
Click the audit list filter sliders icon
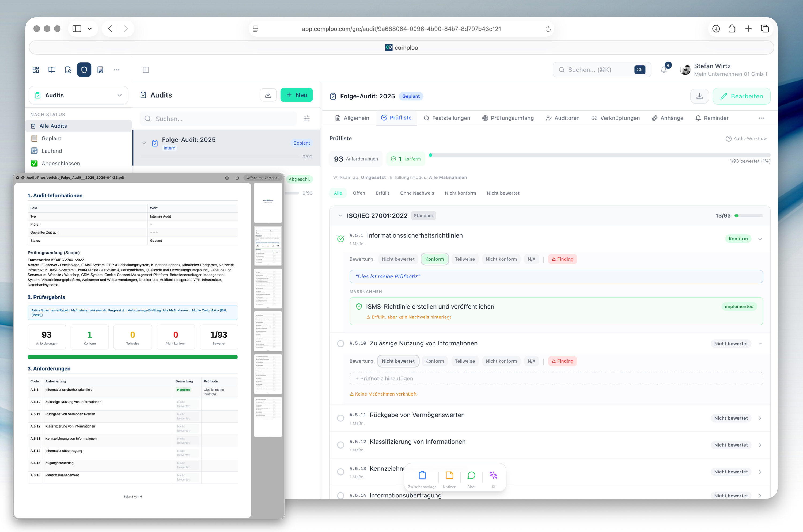click(306, 118)
